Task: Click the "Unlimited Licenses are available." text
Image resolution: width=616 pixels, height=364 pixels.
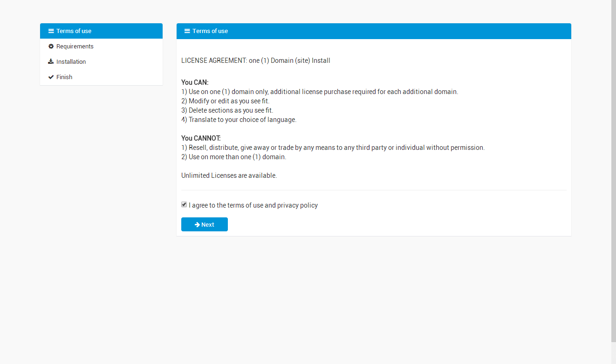Action: pyautogui.click(x=229, y=175)
